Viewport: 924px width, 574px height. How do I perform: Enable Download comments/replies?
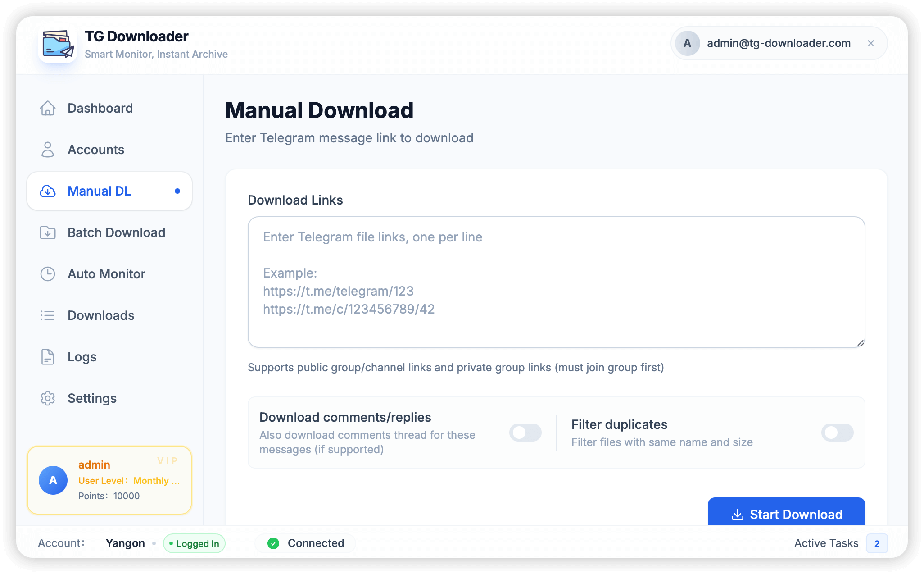coord(525,433)
